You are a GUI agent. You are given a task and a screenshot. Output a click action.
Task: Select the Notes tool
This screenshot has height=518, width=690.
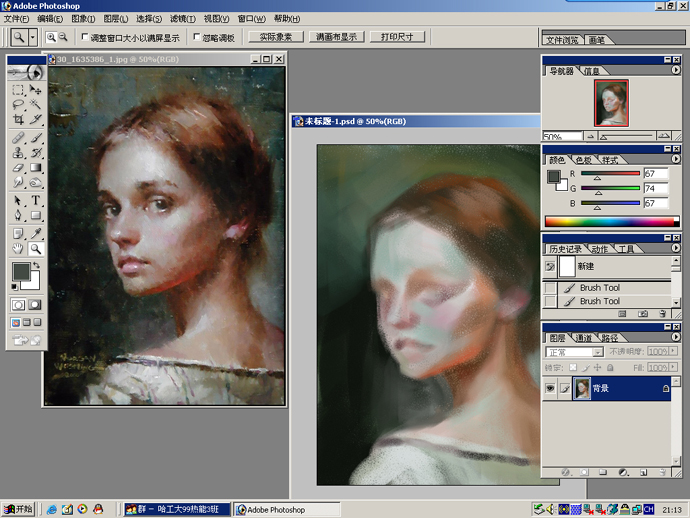(18, 234)
